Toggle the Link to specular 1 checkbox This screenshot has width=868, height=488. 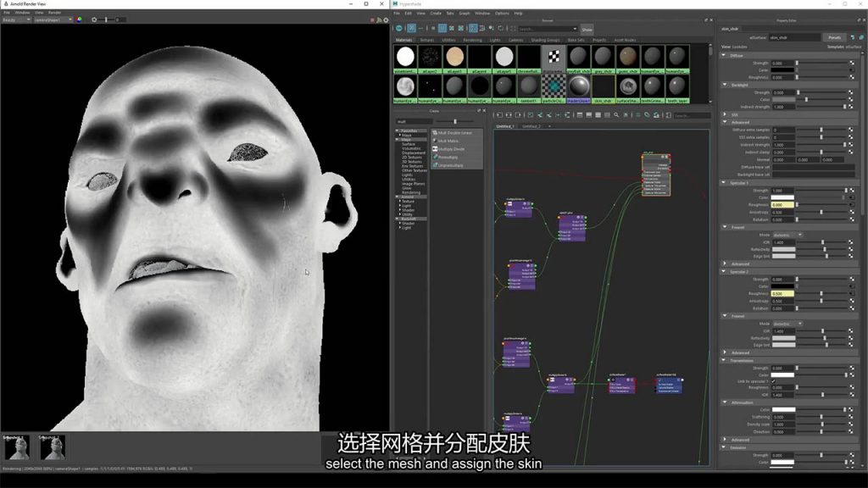[x=773, y=381]
